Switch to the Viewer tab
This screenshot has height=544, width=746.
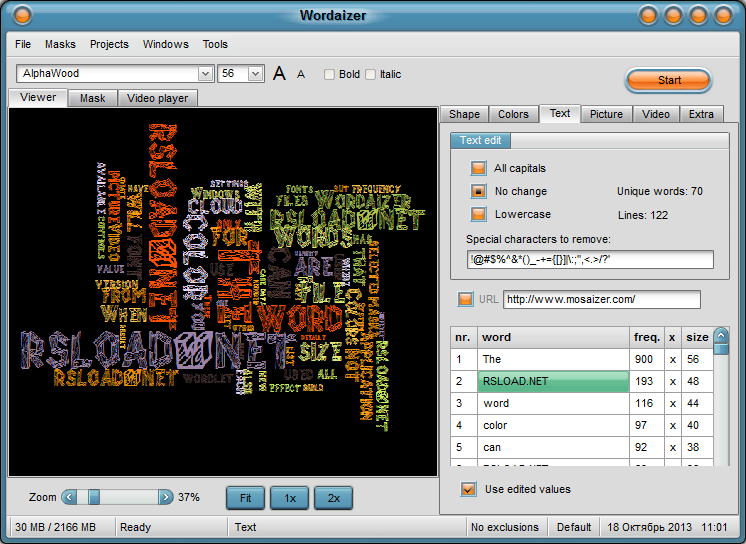pos(38,98)
